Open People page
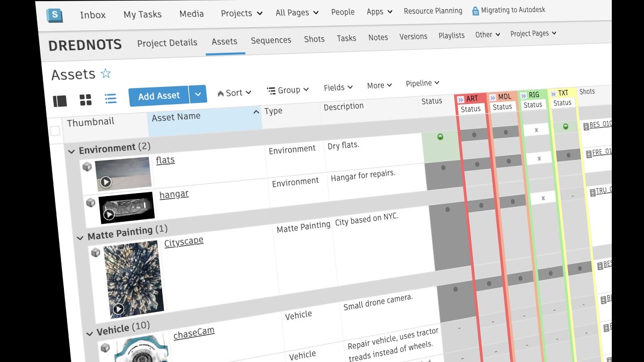Screen dimensions: 644x362 click(343, 12)
